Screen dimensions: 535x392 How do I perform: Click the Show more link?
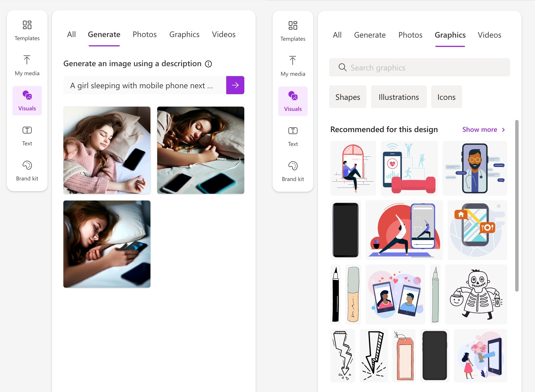tap(480, 130)
